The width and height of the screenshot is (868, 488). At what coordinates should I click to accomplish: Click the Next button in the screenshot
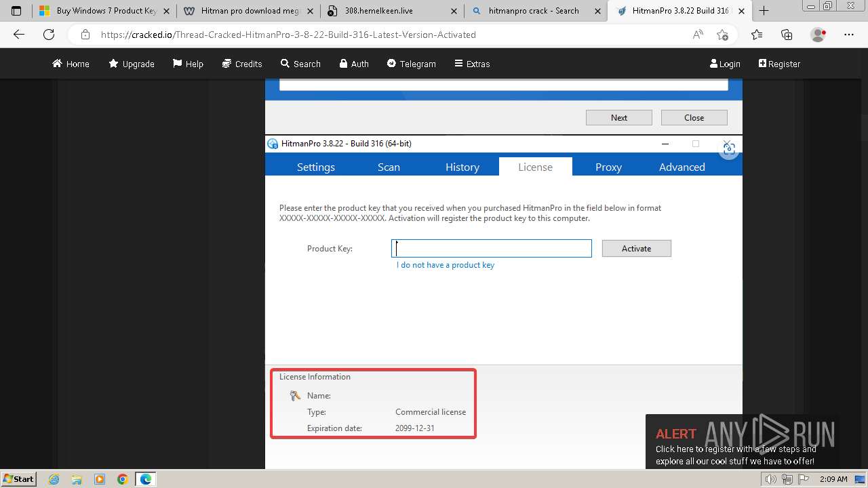[x=619, y=117]
